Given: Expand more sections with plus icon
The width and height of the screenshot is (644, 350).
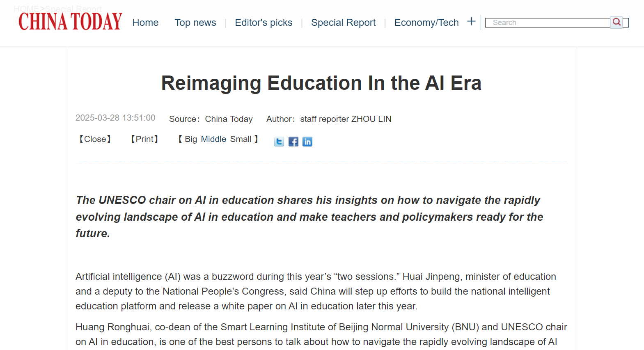Looking at the screenshot, I should (471, 21).
